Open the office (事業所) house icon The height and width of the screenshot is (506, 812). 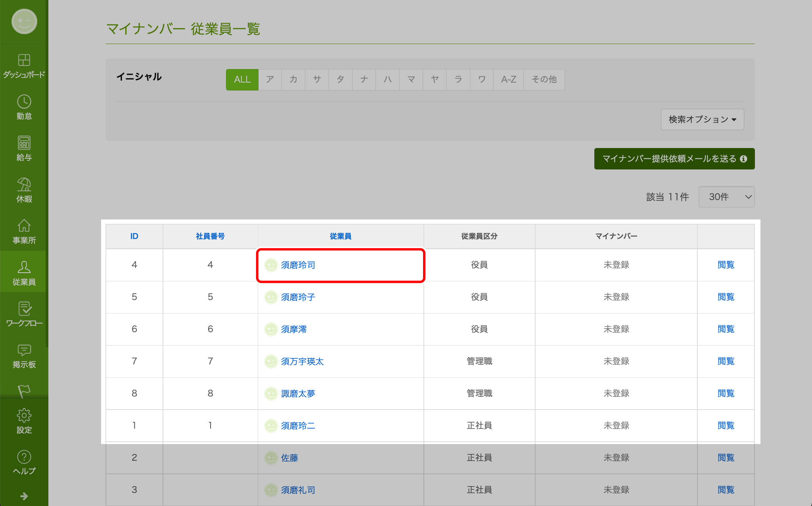pos(24,226)
